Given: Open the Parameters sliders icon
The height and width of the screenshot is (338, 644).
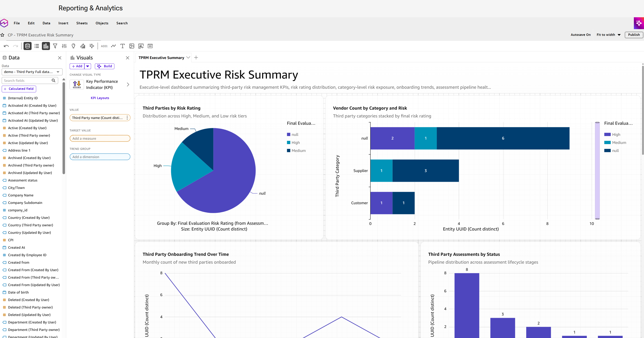Looking at the screenshot, I should point(64,46).
